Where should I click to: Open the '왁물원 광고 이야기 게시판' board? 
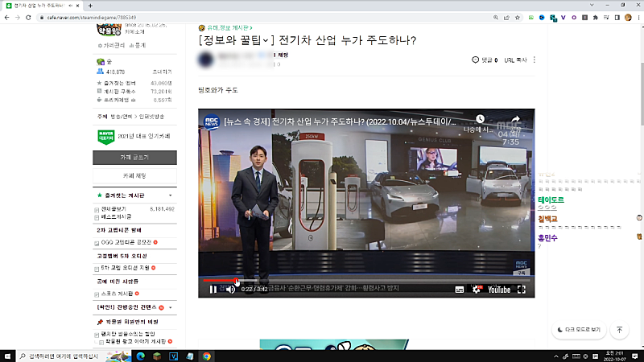coord(136,341)
